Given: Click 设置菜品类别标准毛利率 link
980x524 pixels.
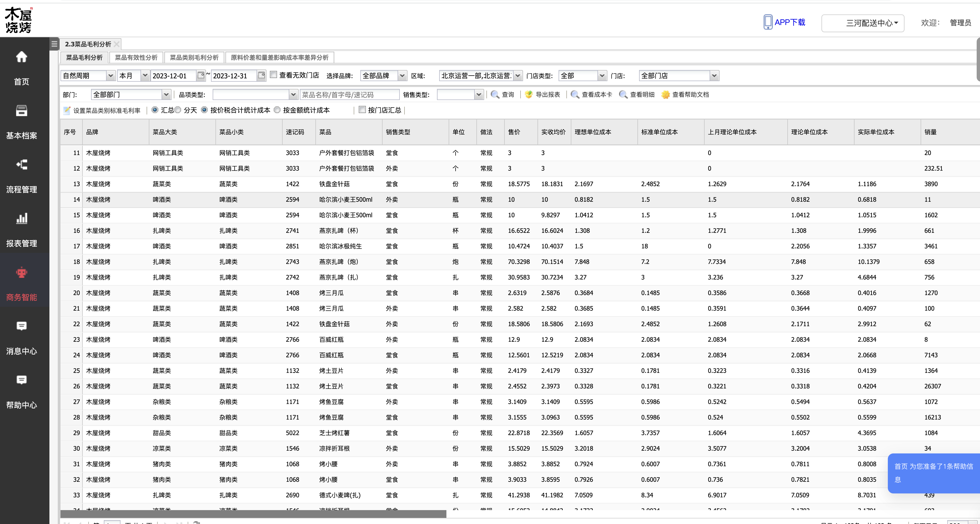Looking at the screenshot, I should pyautogui.click(x=107, y=110).
